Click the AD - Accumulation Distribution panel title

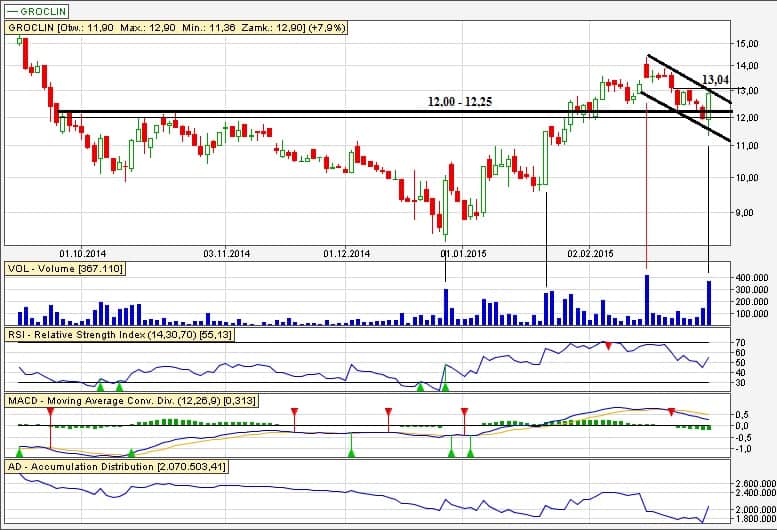click(x=130, y=467)
